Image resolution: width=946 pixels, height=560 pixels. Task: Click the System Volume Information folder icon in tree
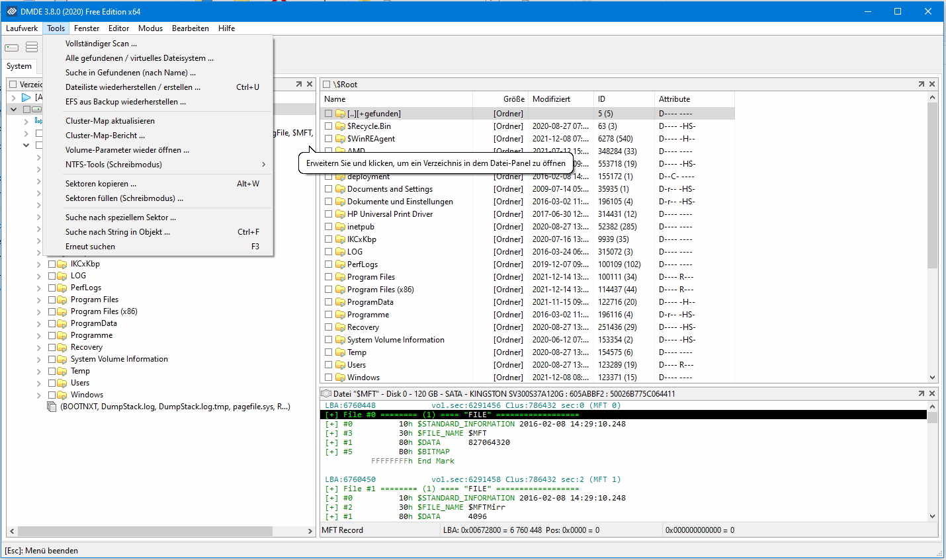(x=62, y=359)
